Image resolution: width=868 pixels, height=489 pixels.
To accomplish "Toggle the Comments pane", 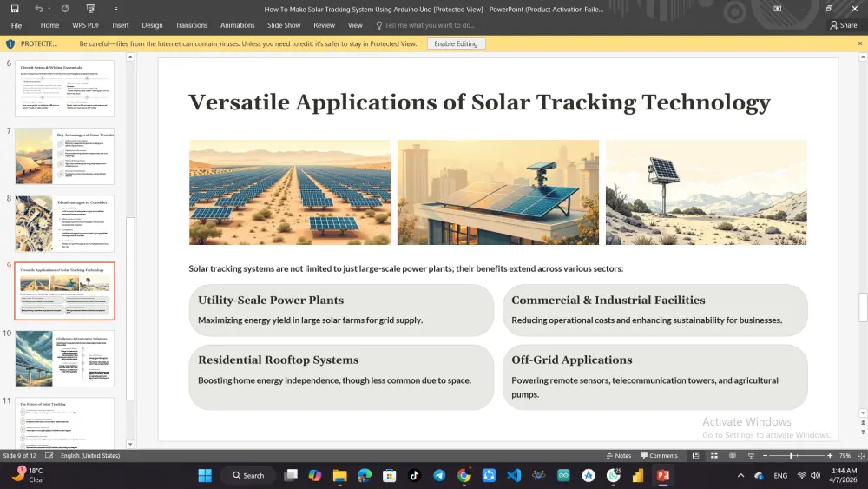I will pos(659,456).
